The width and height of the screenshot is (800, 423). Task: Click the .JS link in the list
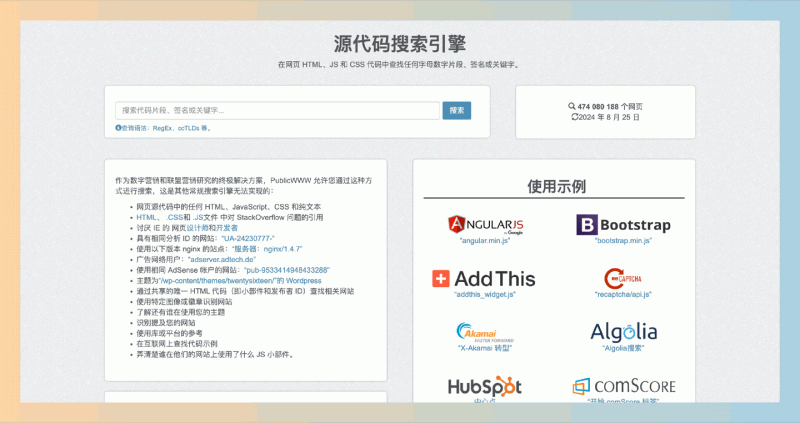[x=198, y=217]
